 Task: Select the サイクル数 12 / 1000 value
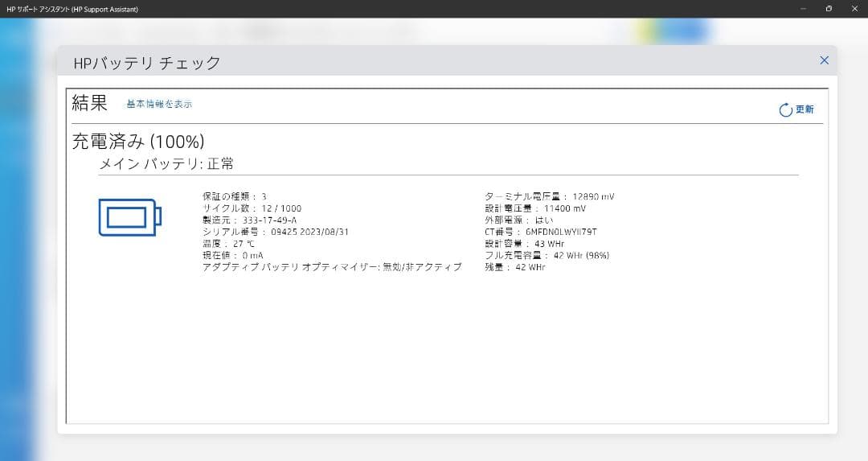pyautogui.click(x=282, y=208)
